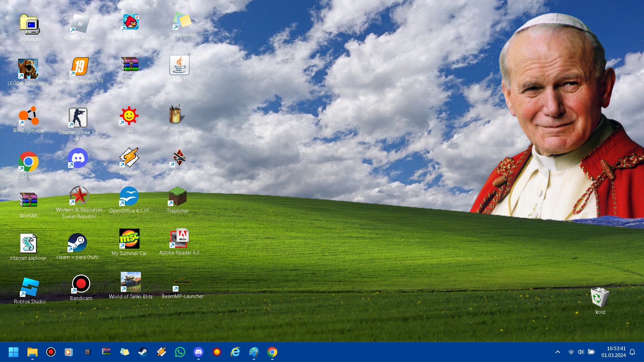Open the GG sun taskbar icon

click(217, 352)
